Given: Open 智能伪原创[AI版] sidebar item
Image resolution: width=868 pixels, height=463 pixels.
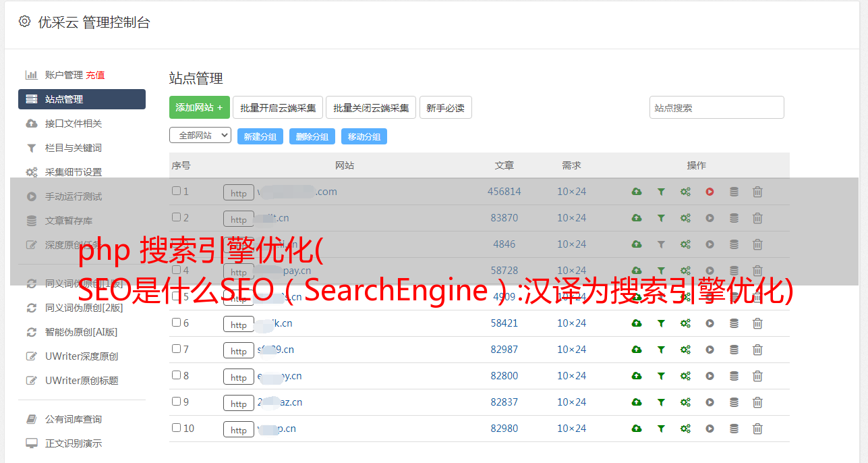Looking at the screenshot, I should point(82,332).
